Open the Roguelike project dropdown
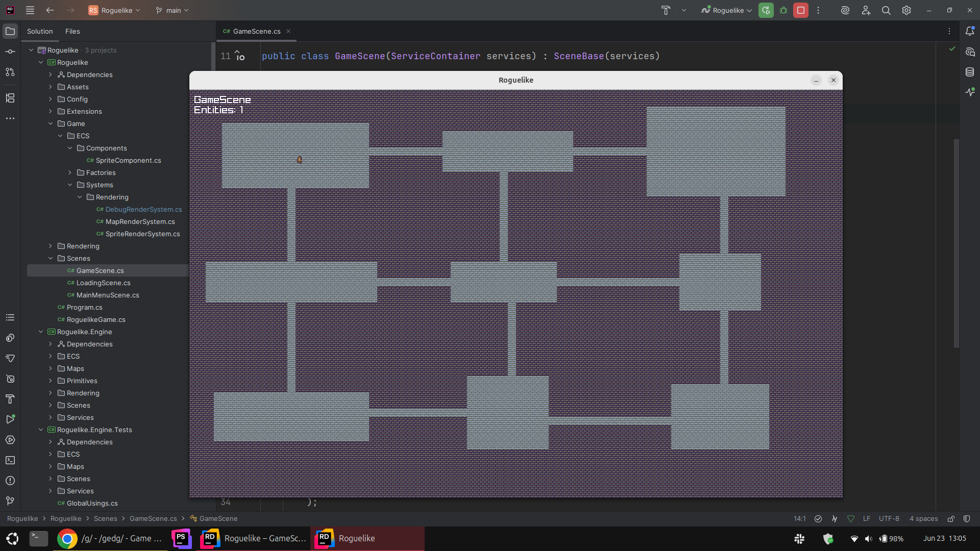 pyautogui.click(x=114, y=10)
